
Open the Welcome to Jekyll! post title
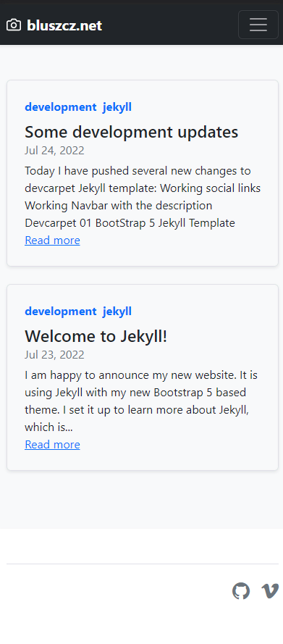point(96,336)
